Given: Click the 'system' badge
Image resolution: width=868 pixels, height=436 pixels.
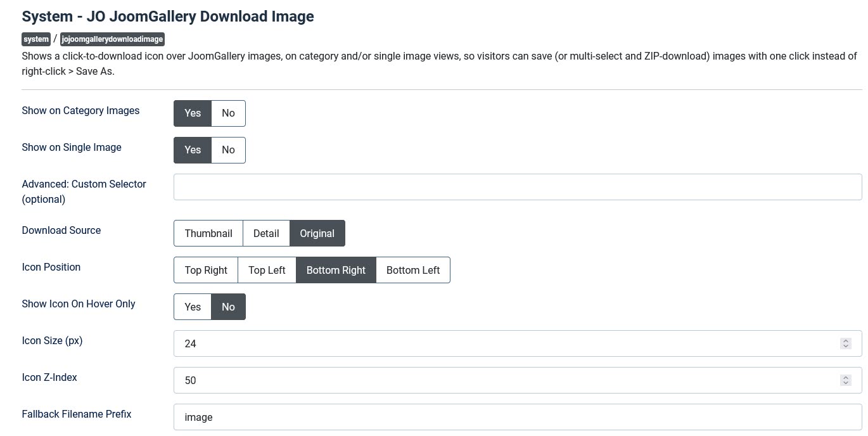Looking at the screenshot, I should coord(36,39).
